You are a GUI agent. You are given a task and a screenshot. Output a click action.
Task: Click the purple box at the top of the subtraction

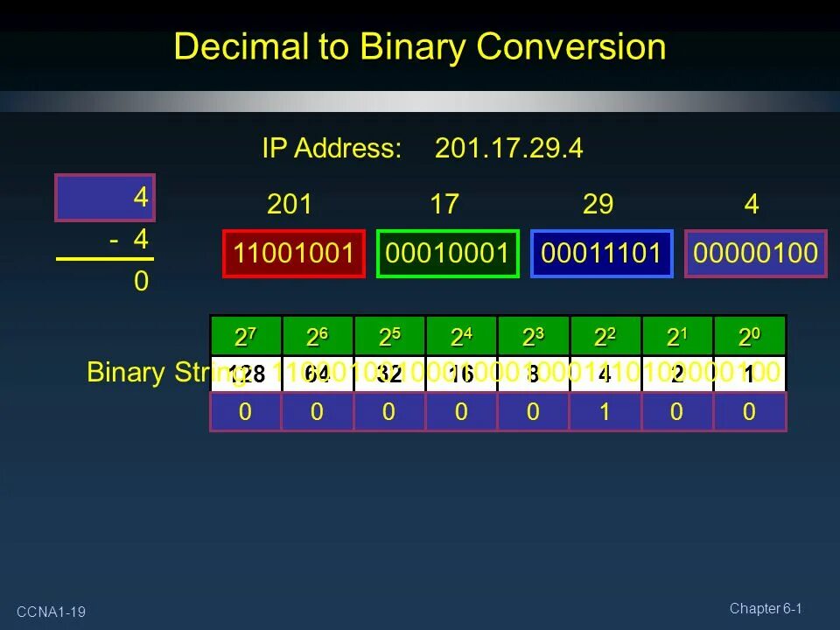coord(105,198)
